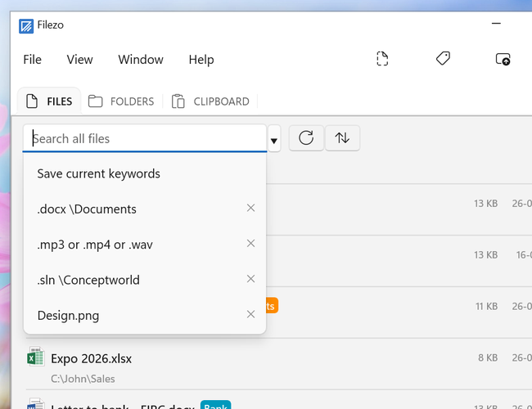
Task: Click the sort order arrows icon
Action: point(342,138)
